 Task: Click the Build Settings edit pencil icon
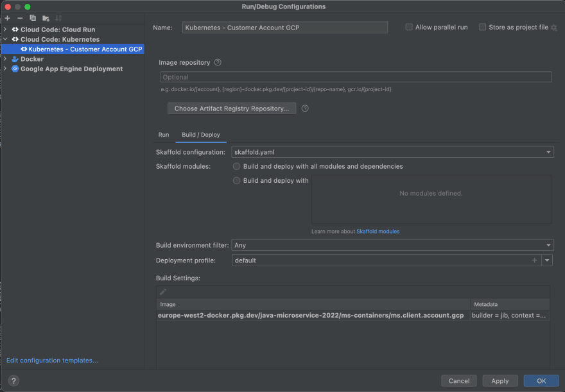pos(163,291)
